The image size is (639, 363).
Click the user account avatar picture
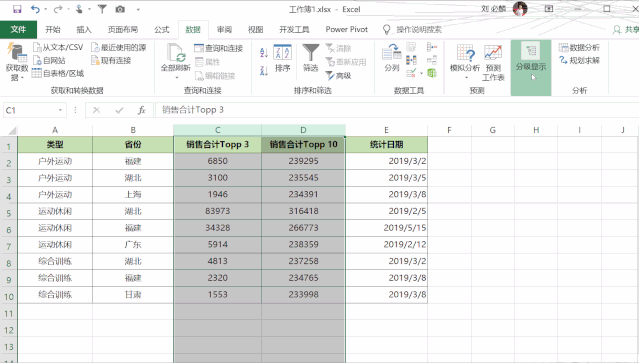(x=520, y=9)
